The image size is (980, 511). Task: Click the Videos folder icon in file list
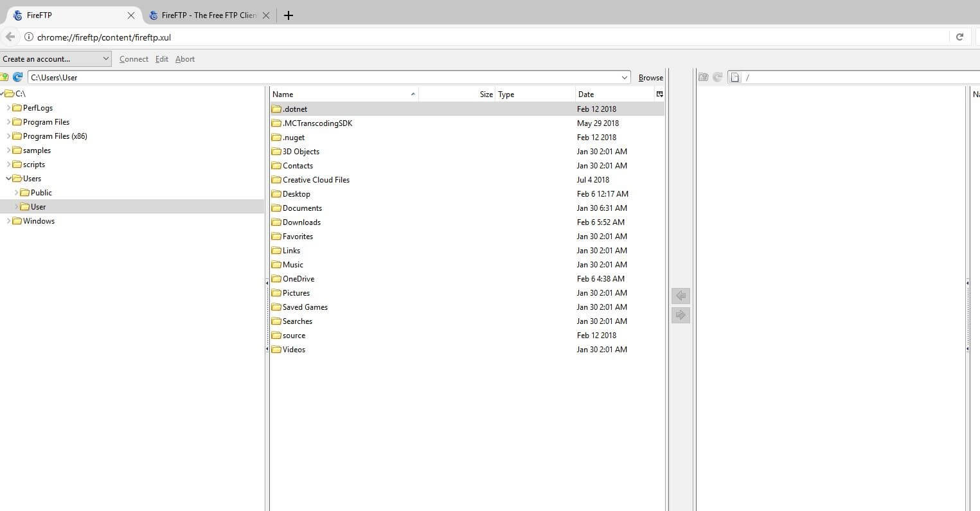pyautogui.click(x=276, y=349)
